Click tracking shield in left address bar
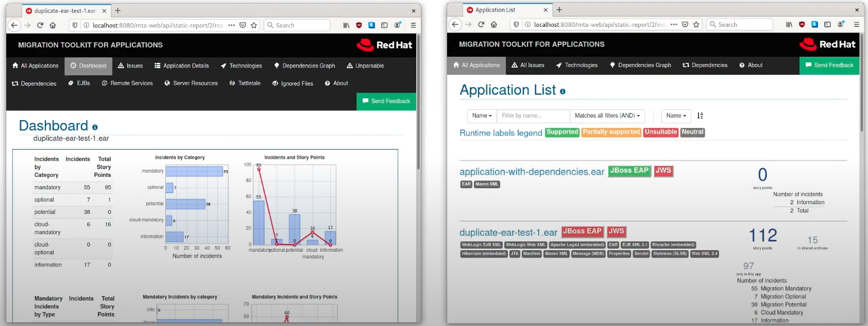 pos(75,25)
